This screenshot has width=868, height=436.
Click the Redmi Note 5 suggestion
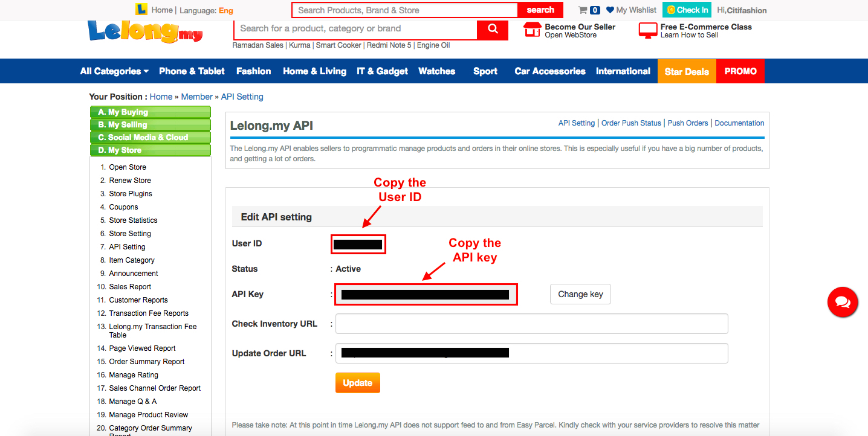pyautogui.click(x=389, y=45)
